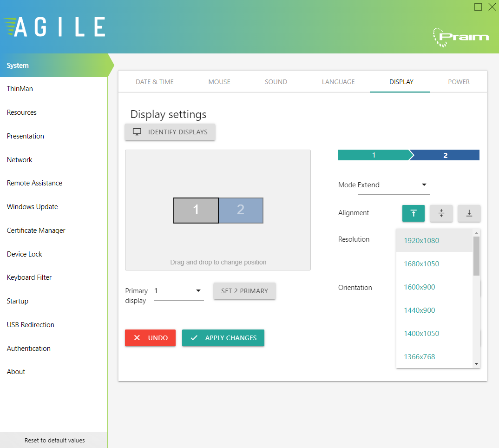499x448 pixels.
Task: Click the Praim logo
Action: click(460, 37)
